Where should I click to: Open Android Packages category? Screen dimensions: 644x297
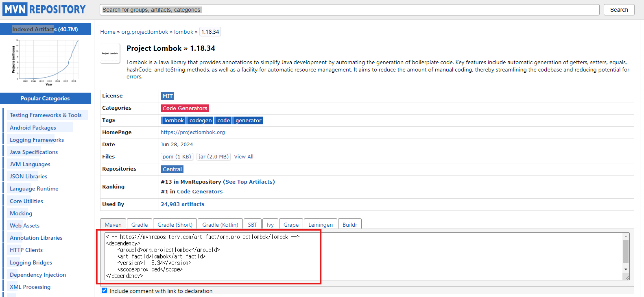click(x=33, y=128)
